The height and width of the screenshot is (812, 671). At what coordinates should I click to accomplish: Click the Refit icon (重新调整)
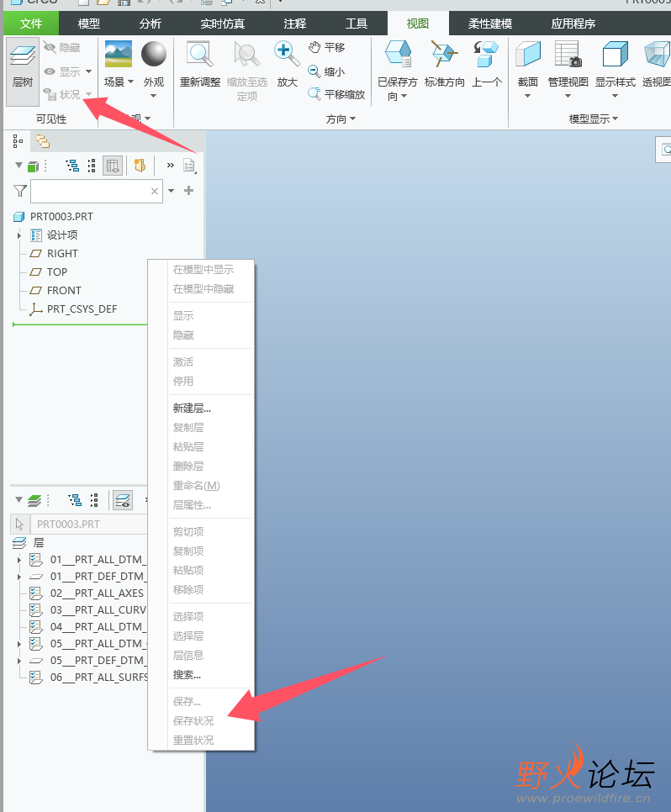(x=200, y=55)
